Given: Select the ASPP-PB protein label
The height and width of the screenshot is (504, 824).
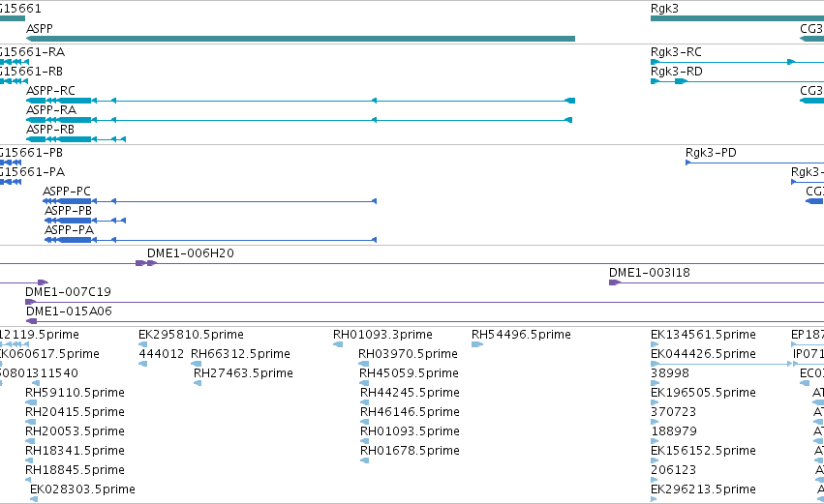Looking at the screenshot, I should pos(69,211).
